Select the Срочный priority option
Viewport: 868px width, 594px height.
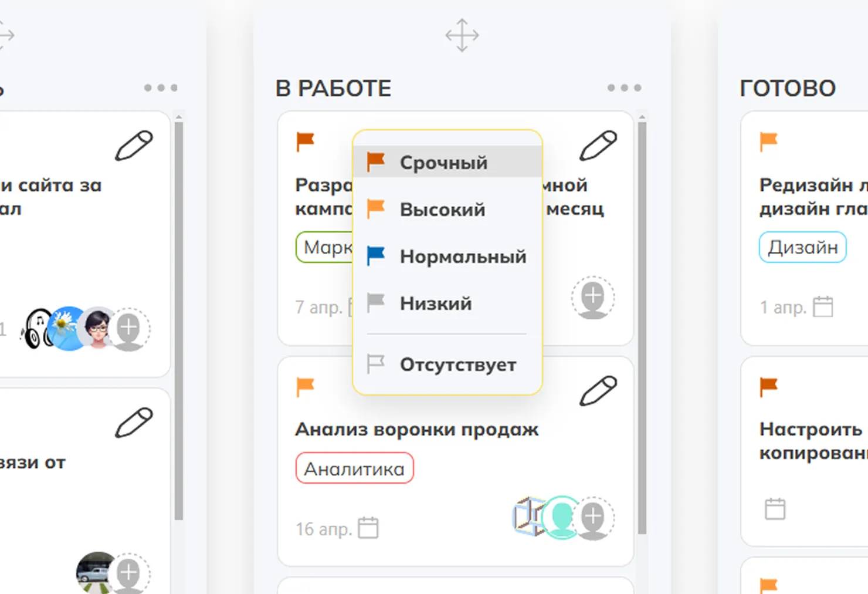tap(443, 162)
